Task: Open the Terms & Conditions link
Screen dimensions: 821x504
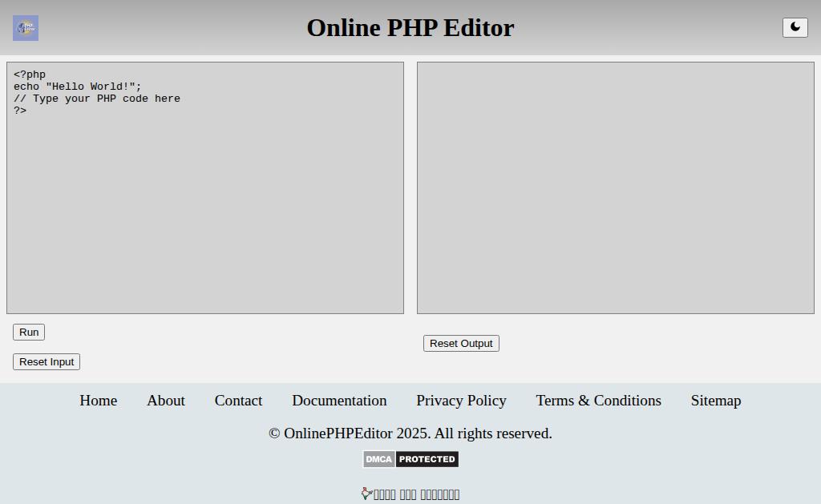Action: pos(598,401)
